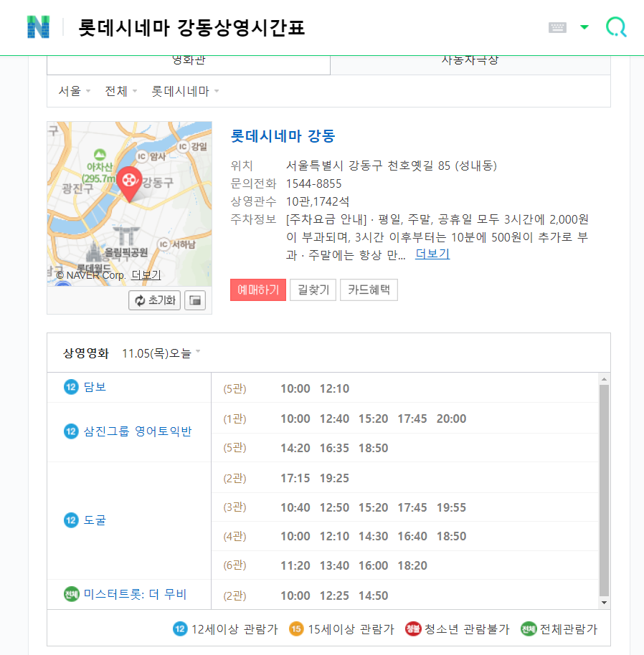Image resolution: width=644 pixels, height=655 pixels.
Task: Click the search box with 롯데시네마 강동상영시간표
Action: click(191, 27)
